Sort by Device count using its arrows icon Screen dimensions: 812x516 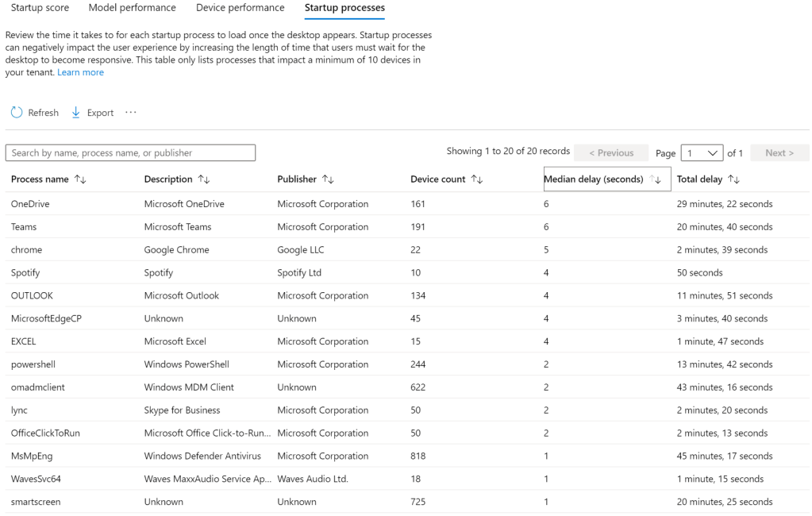tap(477, 179)
